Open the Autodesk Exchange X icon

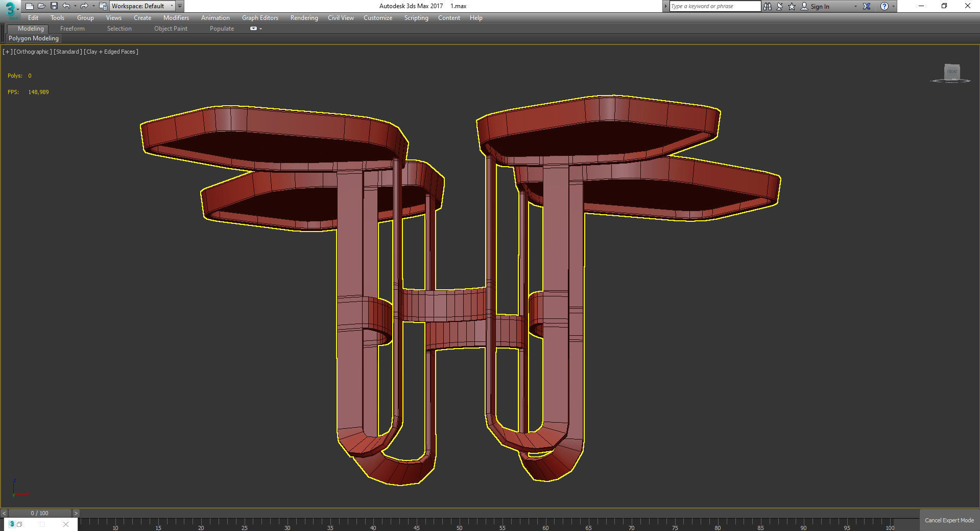click(867, 6)
